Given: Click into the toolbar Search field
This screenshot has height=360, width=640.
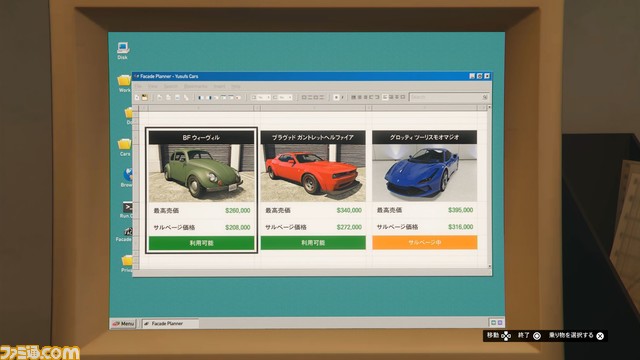Looking at the screenshot, I should pyautogui.click(x=448, y=97).
